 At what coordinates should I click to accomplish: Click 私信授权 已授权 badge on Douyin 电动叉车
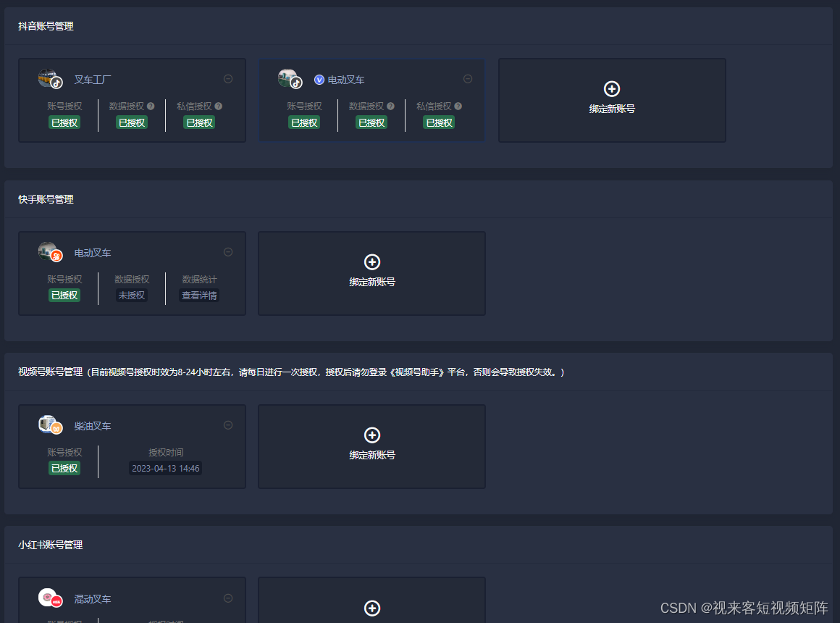tap(440, 122)
